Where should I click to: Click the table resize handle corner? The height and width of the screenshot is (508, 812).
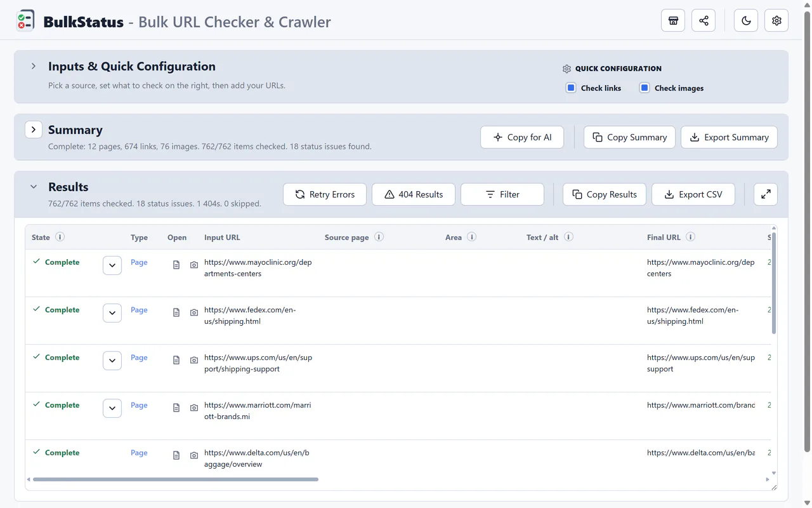point(774,487)
